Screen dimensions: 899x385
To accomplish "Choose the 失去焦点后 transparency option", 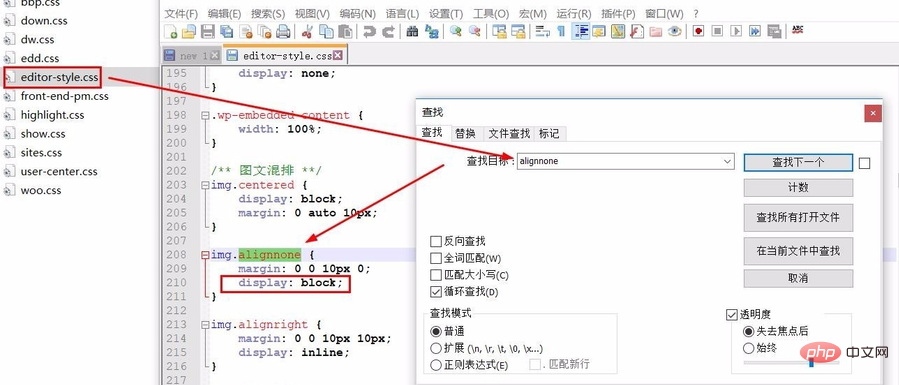I will [x=748, y=331].
